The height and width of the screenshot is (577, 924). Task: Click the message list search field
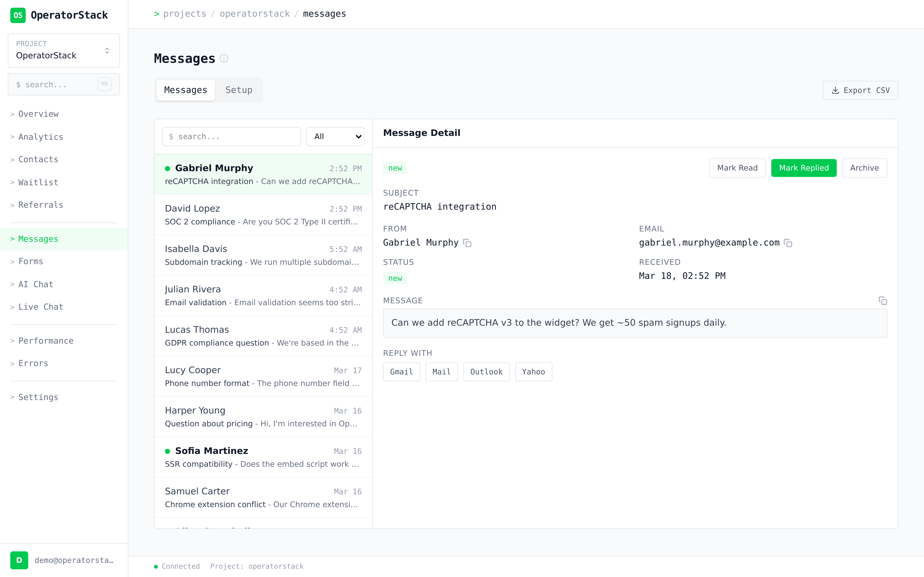coord(231,137)
